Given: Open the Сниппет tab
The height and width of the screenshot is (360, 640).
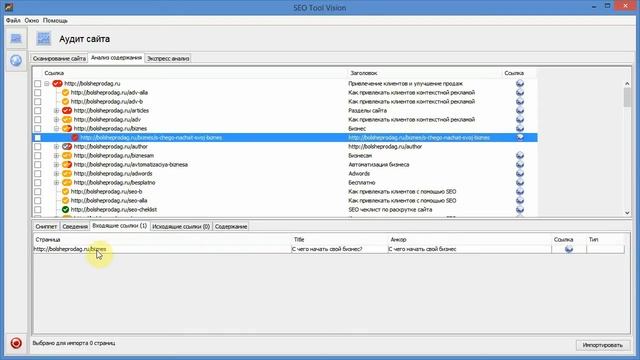Looking at the screenshot, I should point(46,227).
